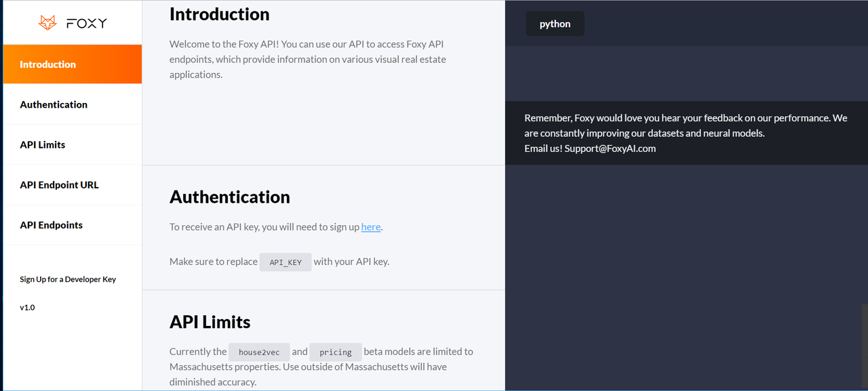Open the Introduction sidebar section
The height and width of the screenshot is (391, 868).
73,64
